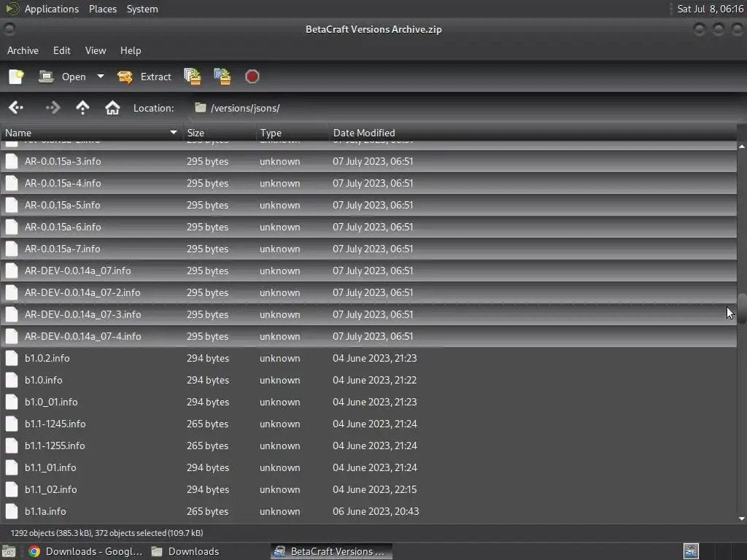Click the clock showing Sat Jul 8
This screenshot has height=560, width=747.
pos(711,9)
